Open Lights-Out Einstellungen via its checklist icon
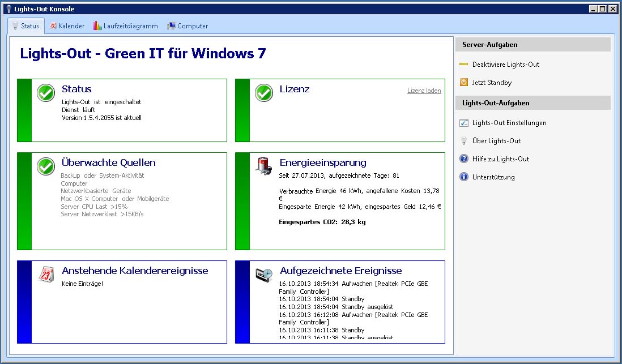The height and width of the screenshot is (364, 622). tap(464, 123)
